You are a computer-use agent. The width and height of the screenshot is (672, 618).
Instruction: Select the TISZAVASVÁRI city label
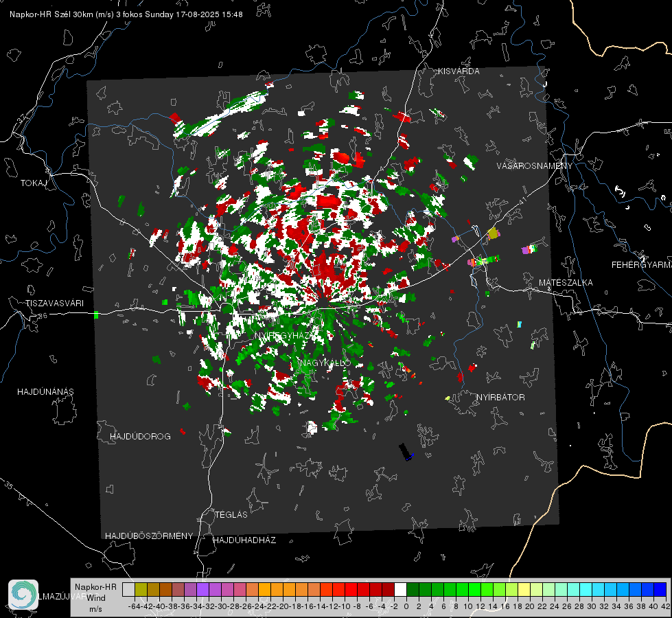[x=54, y=304]
